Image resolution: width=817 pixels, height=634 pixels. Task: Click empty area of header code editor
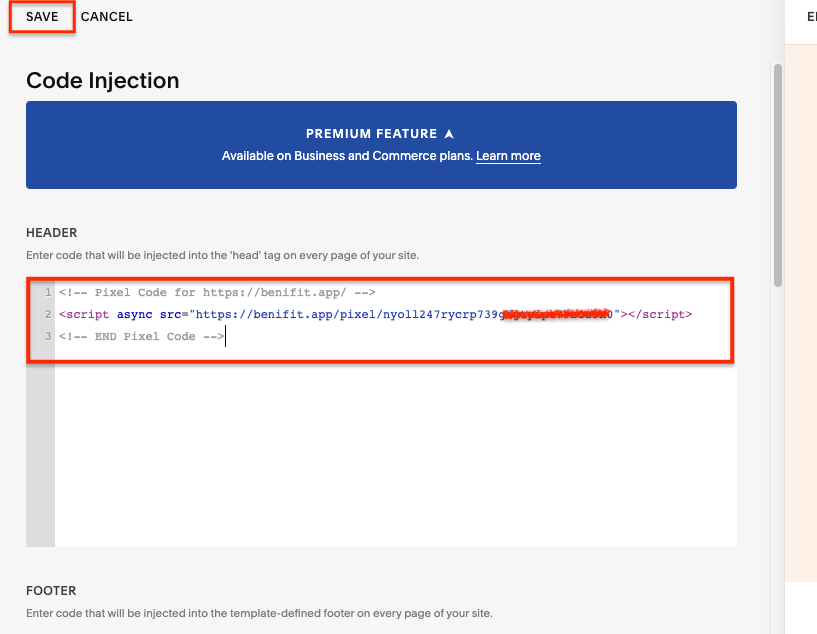point(395,453)
